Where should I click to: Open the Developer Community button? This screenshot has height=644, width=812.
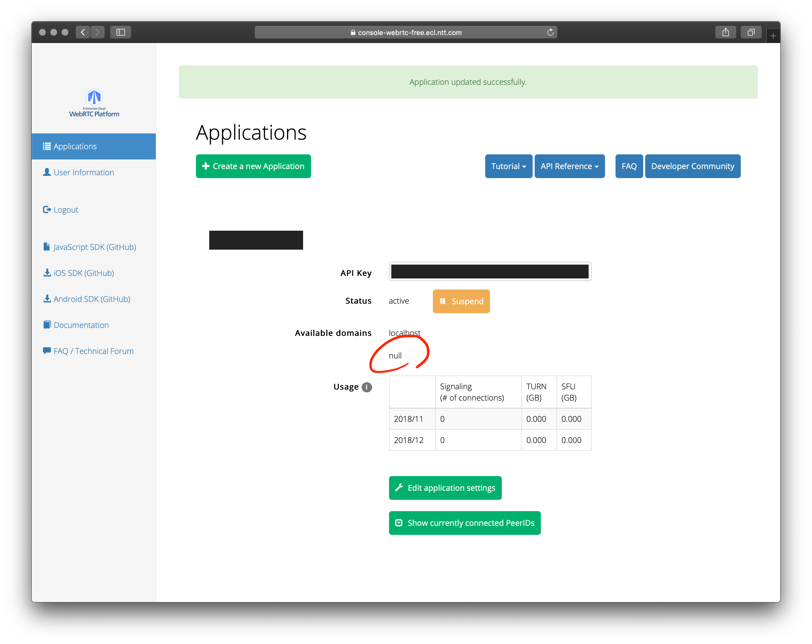pyautogui.click(x=693, y=166)
